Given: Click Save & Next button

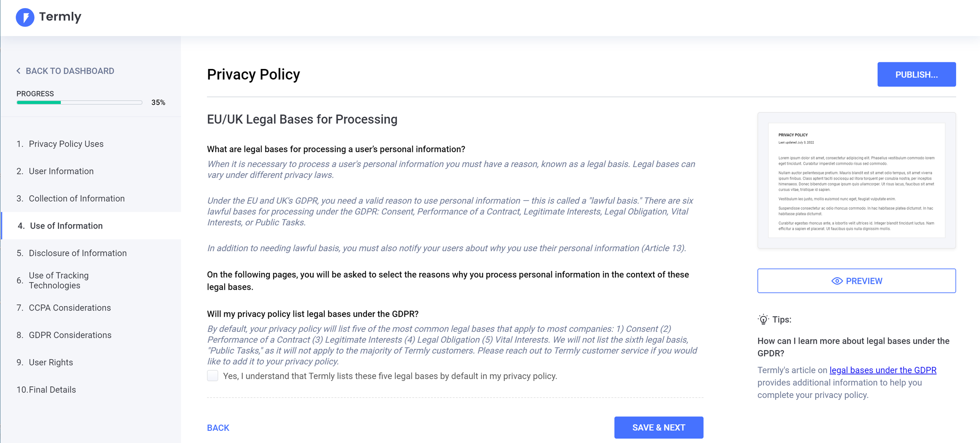Looking at the screenshot, I should pos(659,427).
